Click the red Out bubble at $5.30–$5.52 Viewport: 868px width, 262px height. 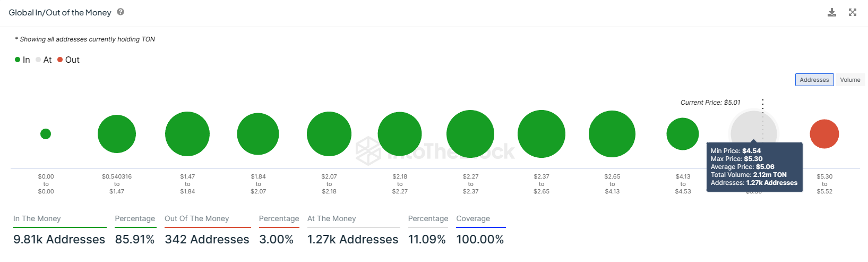point(824,134)
